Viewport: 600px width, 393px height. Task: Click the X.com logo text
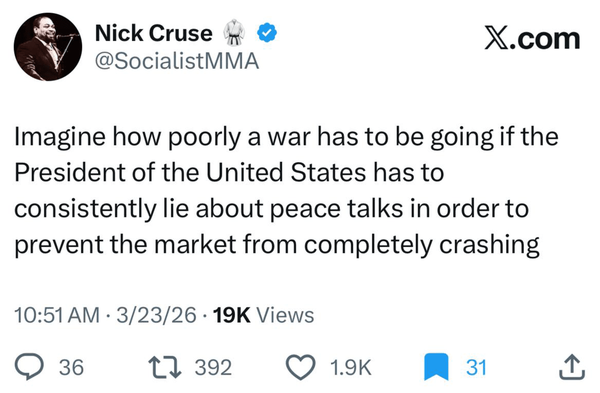pos(532,39)
